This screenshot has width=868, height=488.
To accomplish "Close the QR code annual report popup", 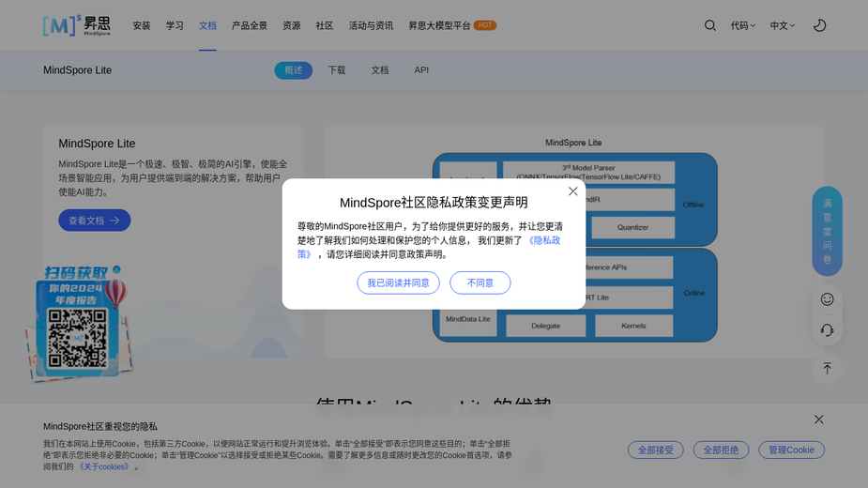I will (116, 269).
